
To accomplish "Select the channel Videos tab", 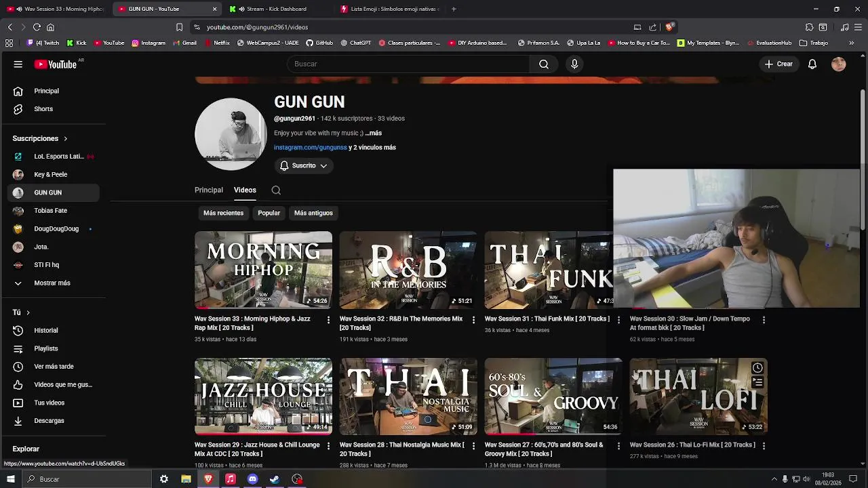I will 245,190.
